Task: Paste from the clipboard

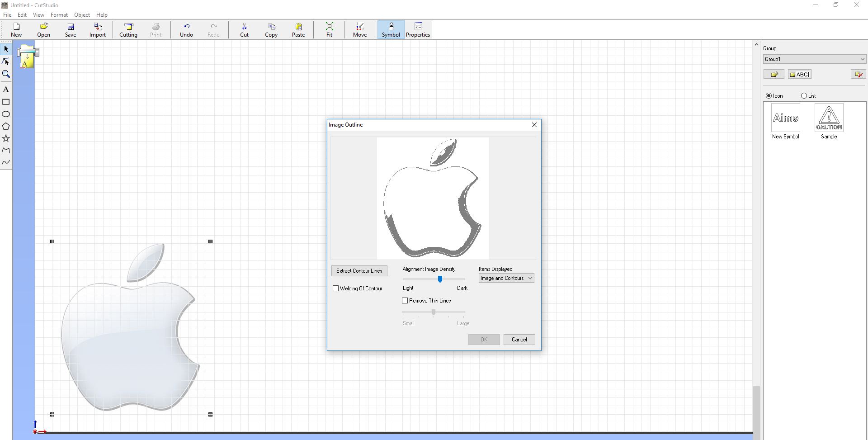Action: click(298, 30)
